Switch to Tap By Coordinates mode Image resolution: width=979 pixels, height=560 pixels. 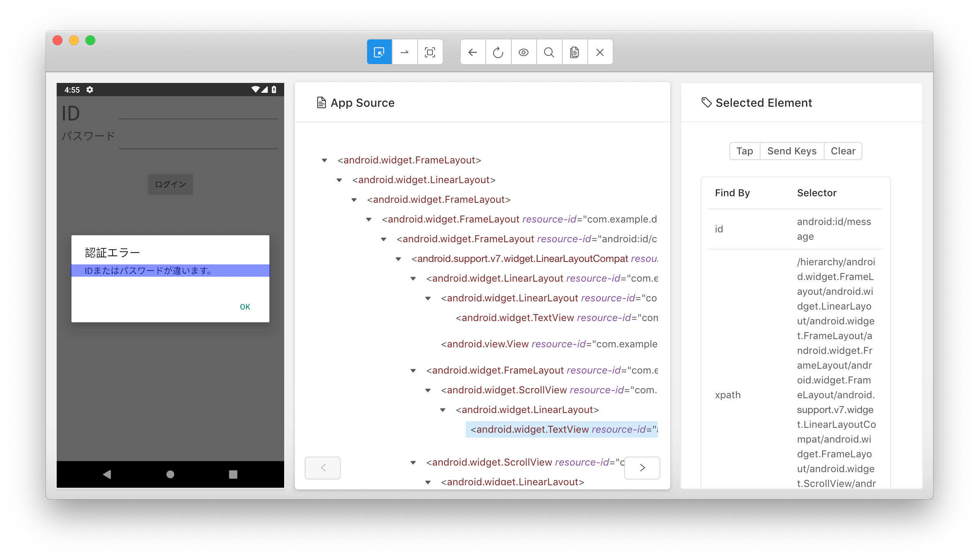coord(430,52)
